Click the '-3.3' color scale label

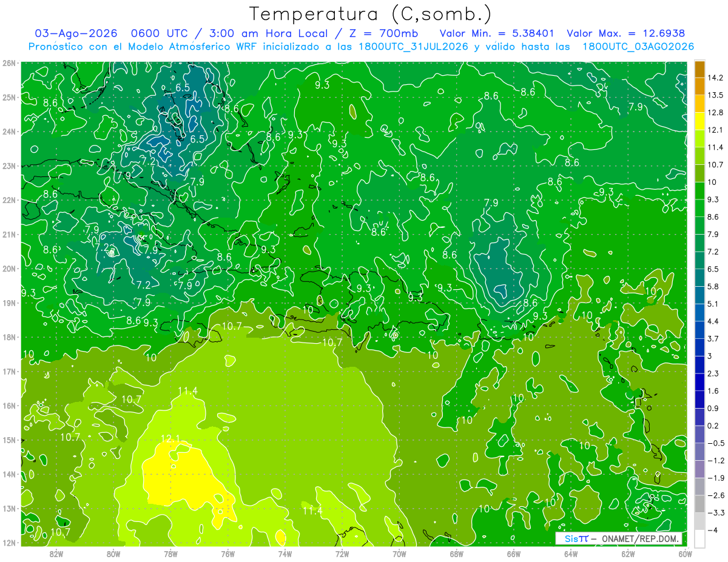pyautogui.click(x=716, y=513)
